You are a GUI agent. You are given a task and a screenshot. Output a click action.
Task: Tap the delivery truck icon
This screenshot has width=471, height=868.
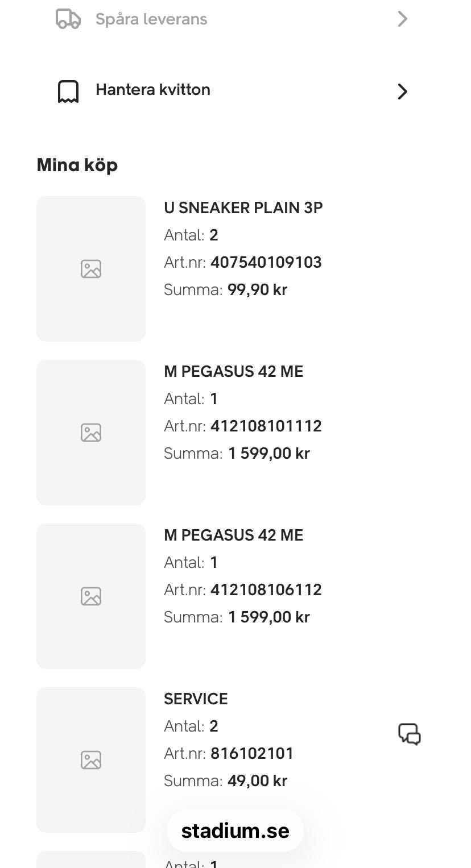(x=68, y=19)
